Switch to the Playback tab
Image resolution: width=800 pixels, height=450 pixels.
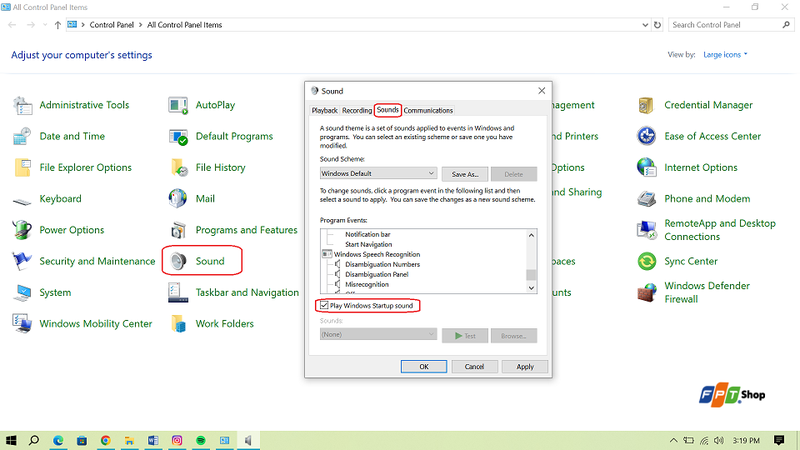(x=324, y=110)
